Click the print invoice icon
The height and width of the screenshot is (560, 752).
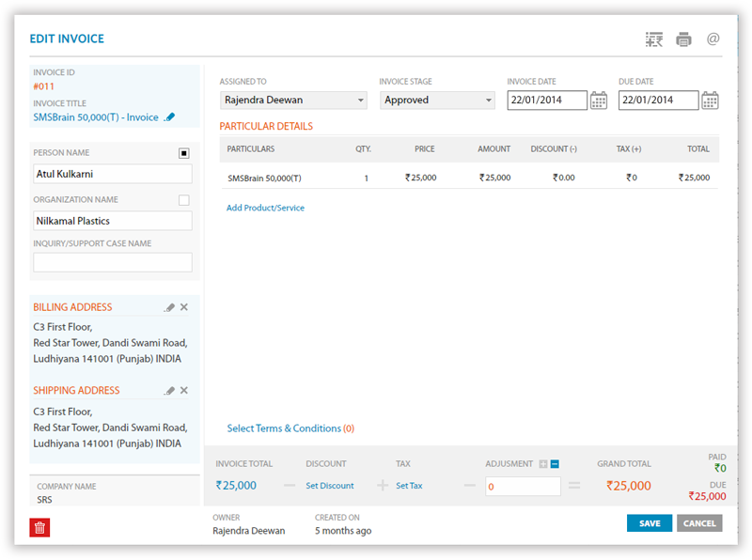point(683,39)
